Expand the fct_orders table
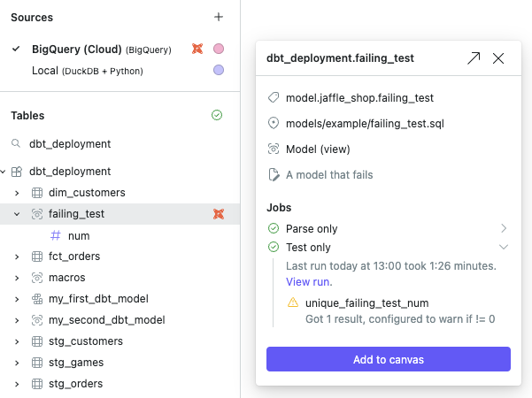This screenshot has height=398, width=532. pos(17,256)
